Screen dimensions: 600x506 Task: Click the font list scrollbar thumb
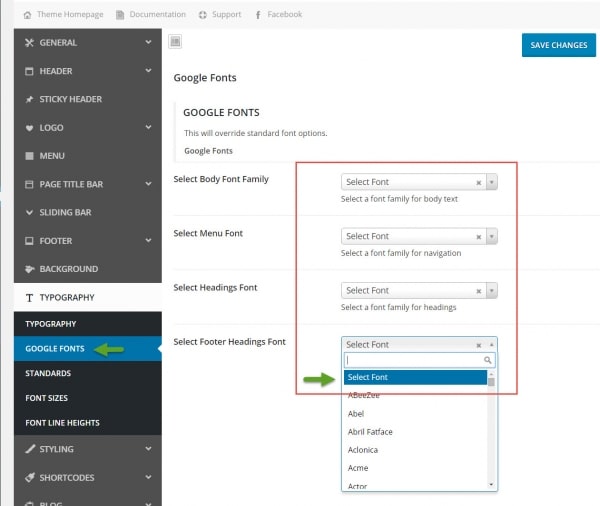[491, 382]
